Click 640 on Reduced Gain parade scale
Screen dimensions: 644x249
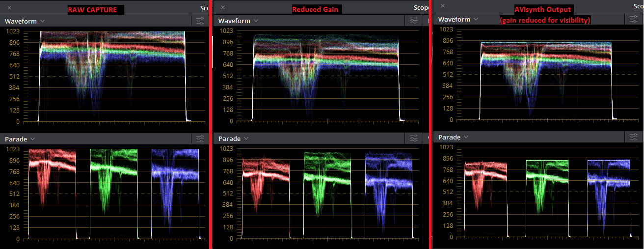(x=228, y=183)
